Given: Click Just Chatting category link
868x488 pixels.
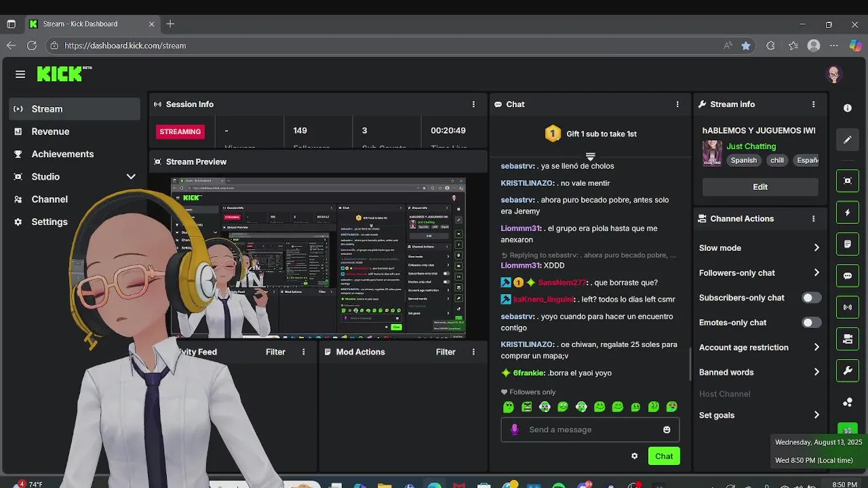Looking at the screenshot, I should pyautogui.click(x=751, y=146).
